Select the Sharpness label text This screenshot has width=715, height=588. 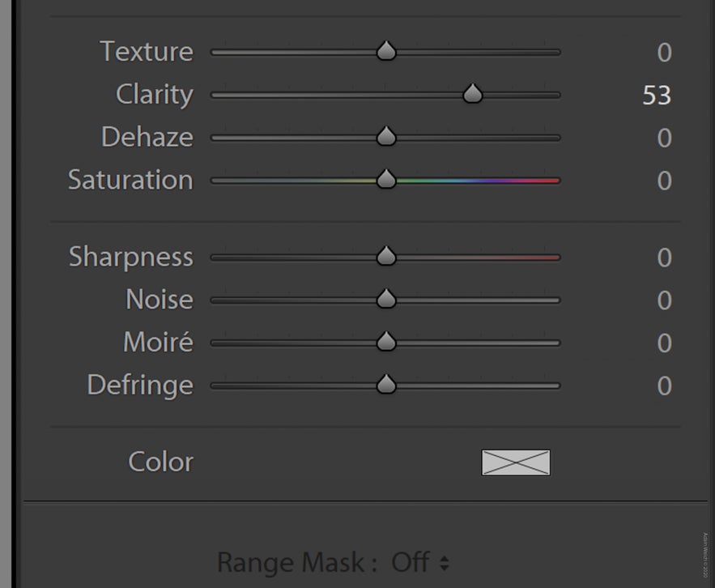(x=130, y=257)
